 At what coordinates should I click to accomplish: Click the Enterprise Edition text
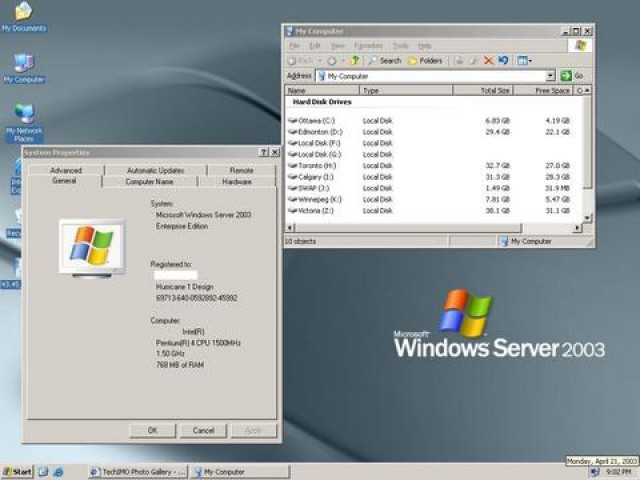click(182, 226)
